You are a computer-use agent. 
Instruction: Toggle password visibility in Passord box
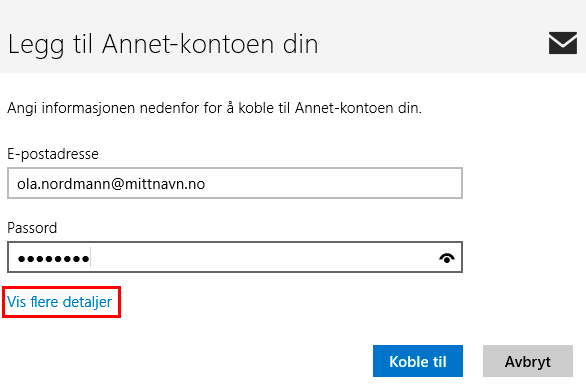click(447, 258)
